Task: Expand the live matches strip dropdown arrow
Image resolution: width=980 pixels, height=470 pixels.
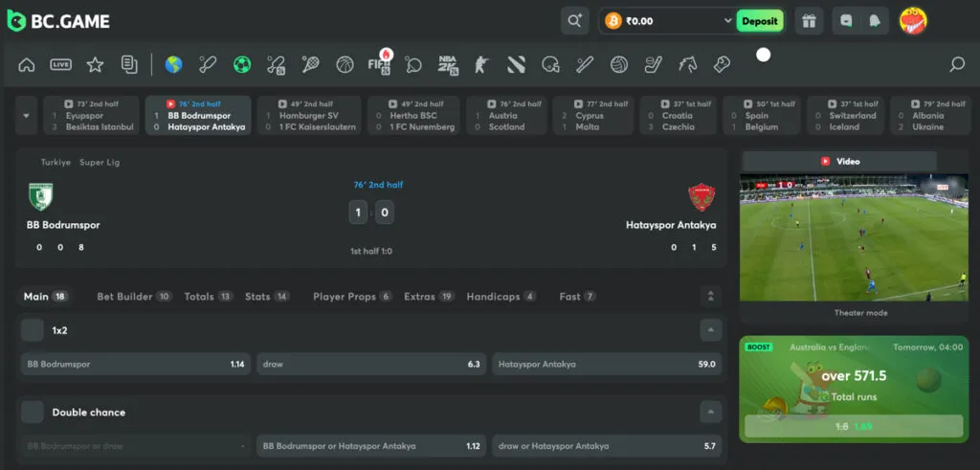Action: click(x=26, y=115)
